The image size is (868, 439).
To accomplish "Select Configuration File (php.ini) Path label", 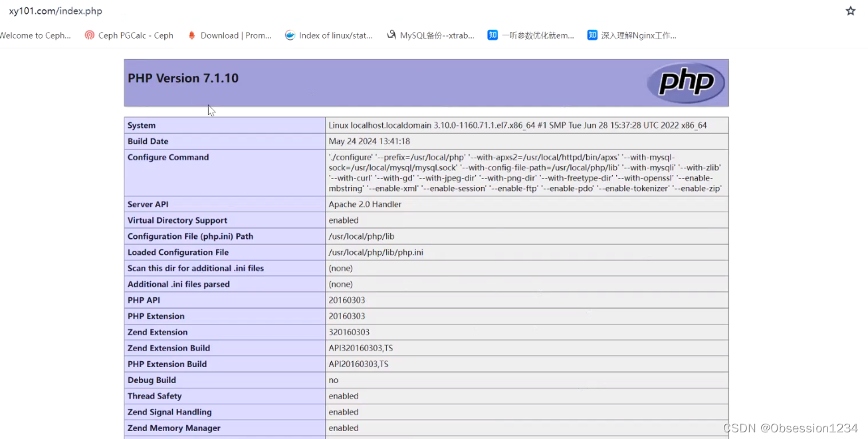I will (x=190, y=236).
